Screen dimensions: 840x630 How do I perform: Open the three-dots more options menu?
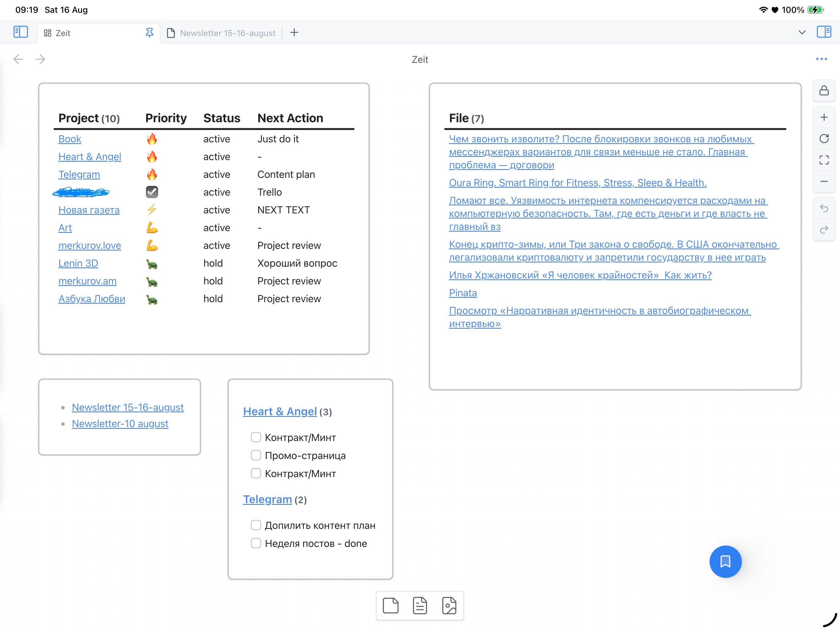(x=821, y=59)
